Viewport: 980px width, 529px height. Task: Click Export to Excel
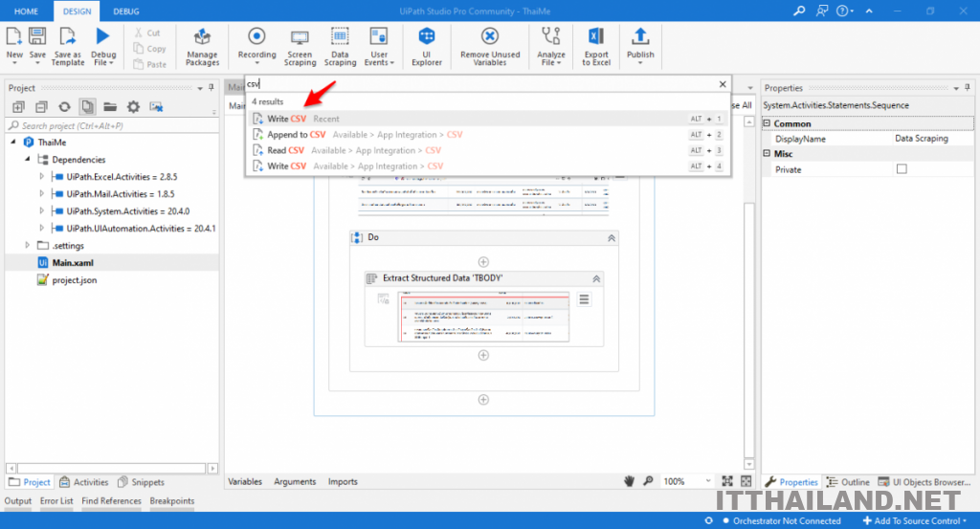pos(596,46)
